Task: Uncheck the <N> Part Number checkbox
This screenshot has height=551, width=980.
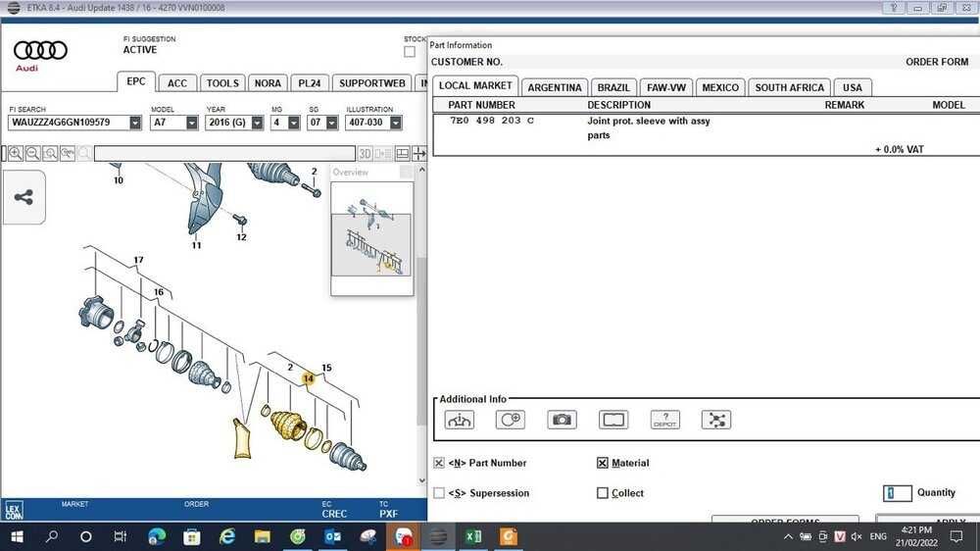Action: [439, 463]
